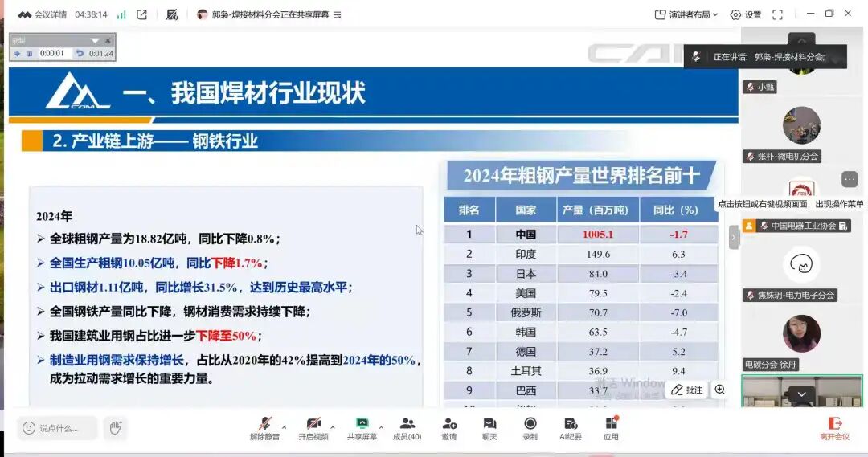Check the green network signal indicator
This screenshot has height=457, width=868.
(121, 15)
